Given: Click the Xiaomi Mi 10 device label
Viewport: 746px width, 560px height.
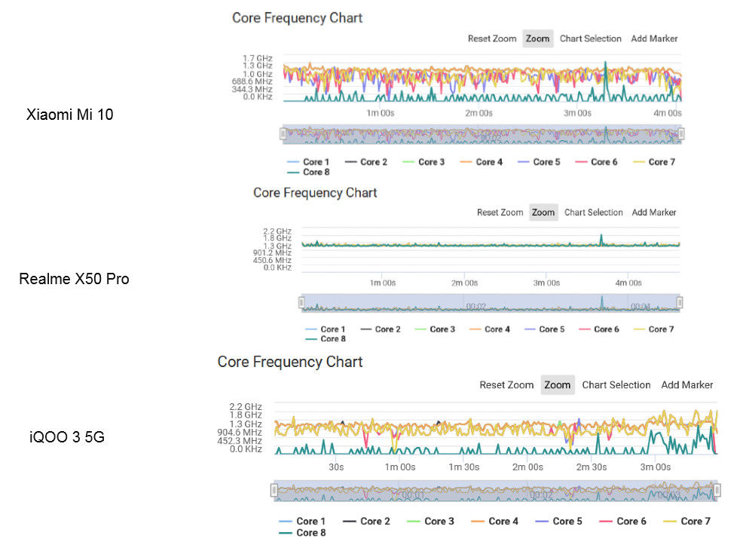Looking at the screenshot, I should (70, 115).
